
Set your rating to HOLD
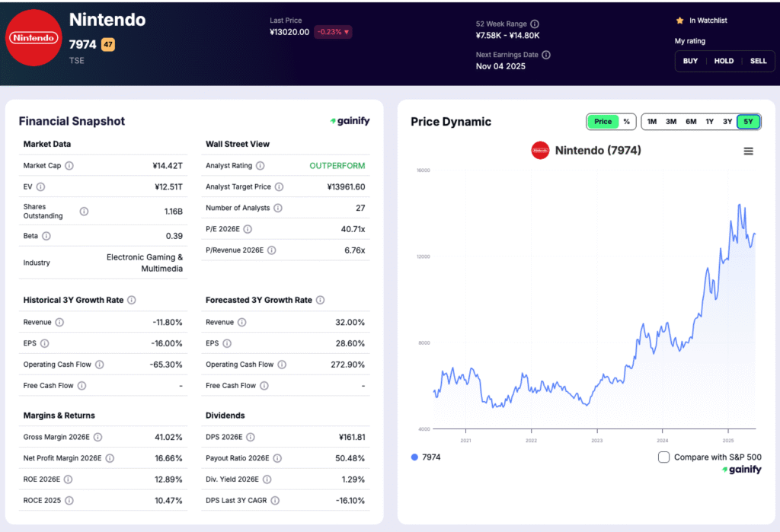(724, 61)
